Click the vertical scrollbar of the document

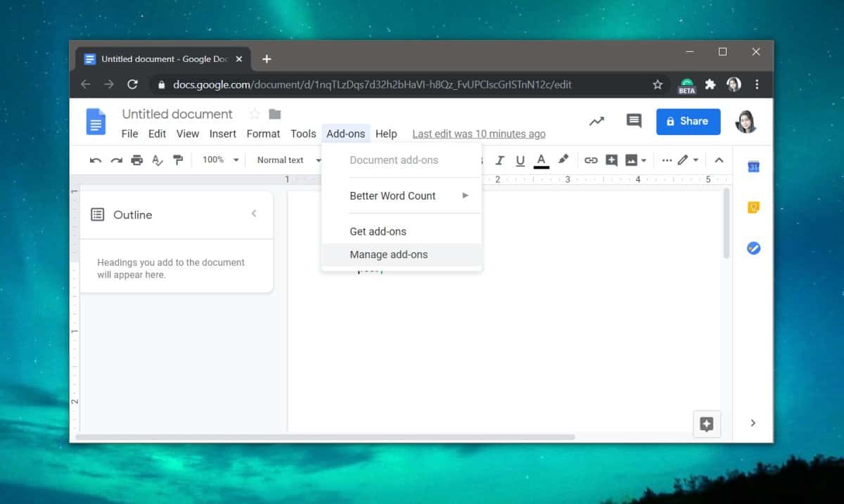coord(727,223)
